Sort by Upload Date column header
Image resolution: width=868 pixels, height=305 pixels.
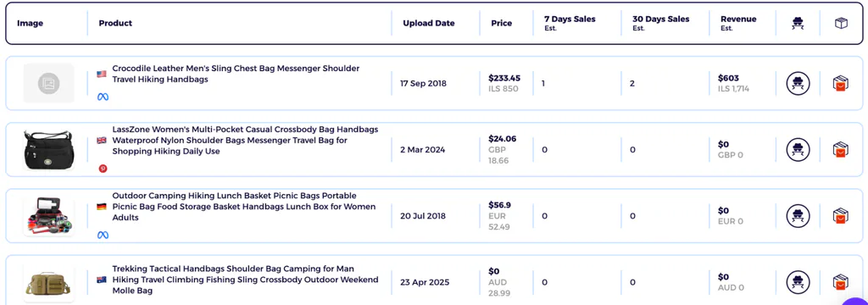click(428, 23)
